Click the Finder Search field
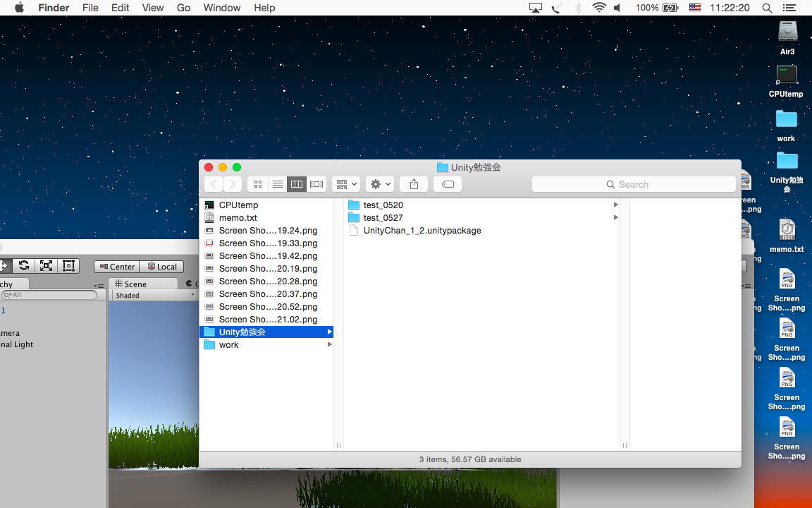Image resolution: width=812 pixels, height=508 pixels. [634, 184]
